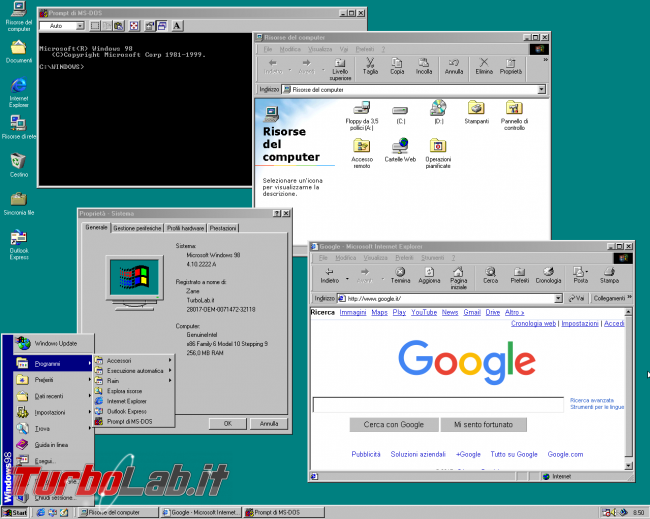650x519 pixels.
Task: Expand Indirizzo dropdown in Risorse del computer
Action: tap(541, 90)
